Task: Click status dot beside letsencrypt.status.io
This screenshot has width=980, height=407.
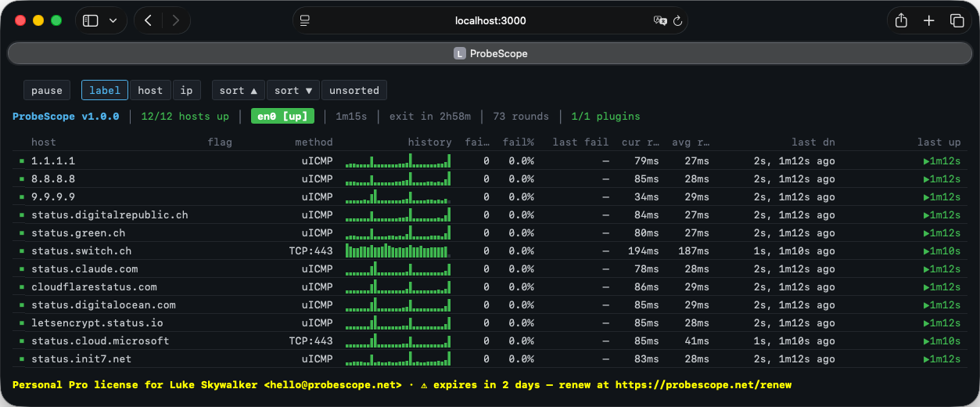Action: (23, 323)
